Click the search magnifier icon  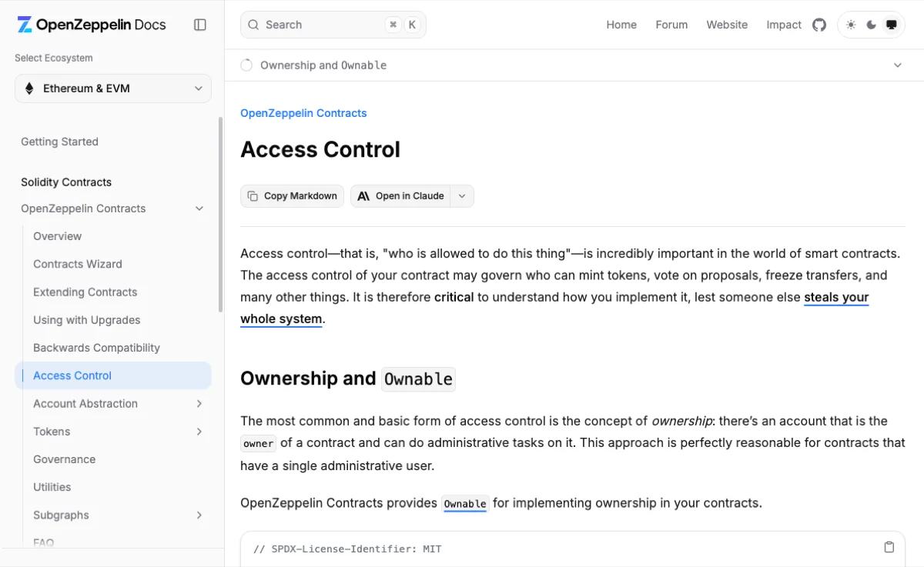[253, 25]
